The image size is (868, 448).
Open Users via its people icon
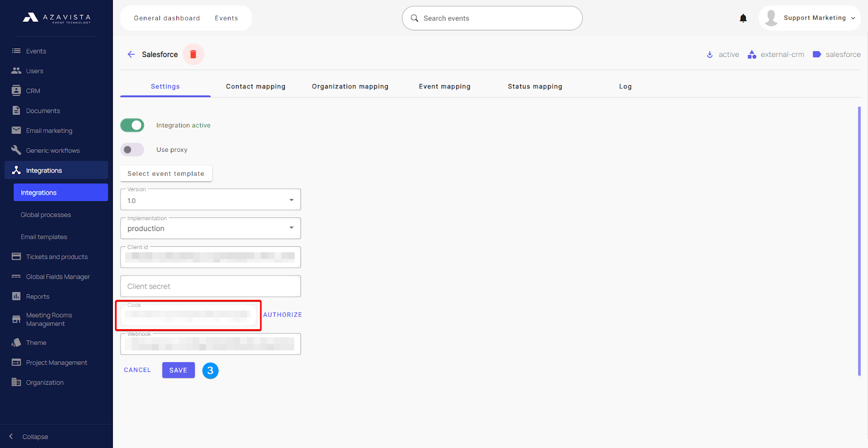pyautogui.click(x=16, y=71)
